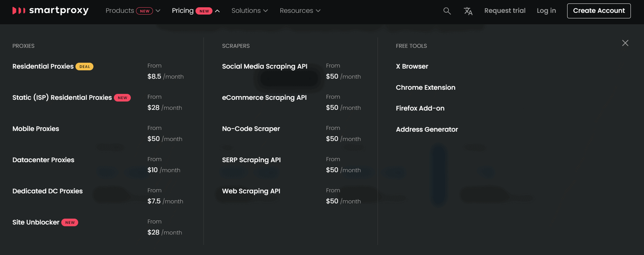Open the language translate icon

468,11
